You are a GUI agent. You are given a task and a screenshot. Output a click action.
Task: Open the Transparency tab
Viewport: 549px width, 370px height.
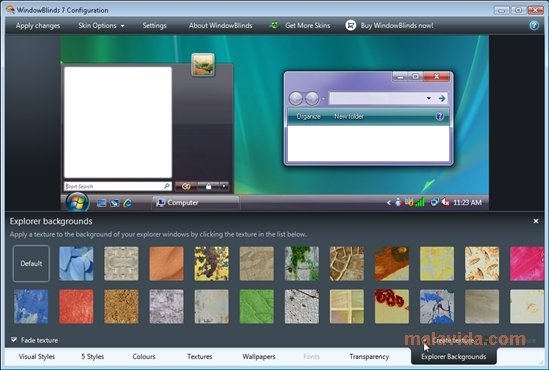tap(369, 357)
